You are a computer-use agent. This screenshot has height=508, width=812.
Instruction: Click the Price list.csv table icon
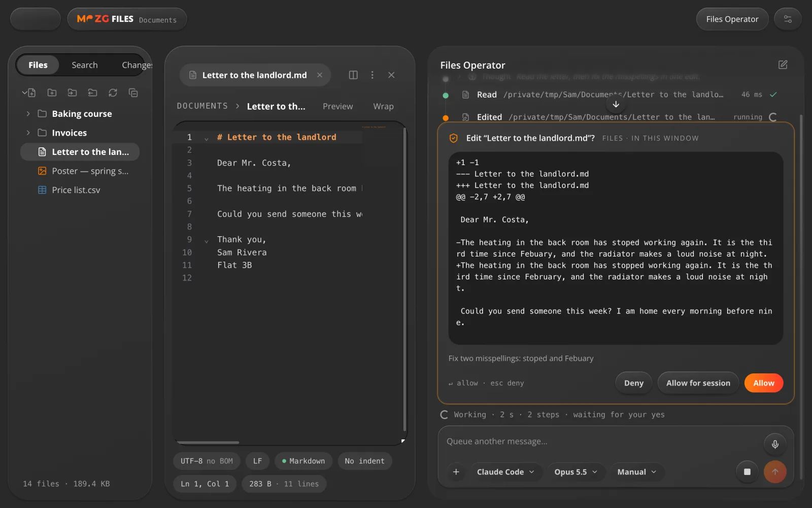[42, 190]
